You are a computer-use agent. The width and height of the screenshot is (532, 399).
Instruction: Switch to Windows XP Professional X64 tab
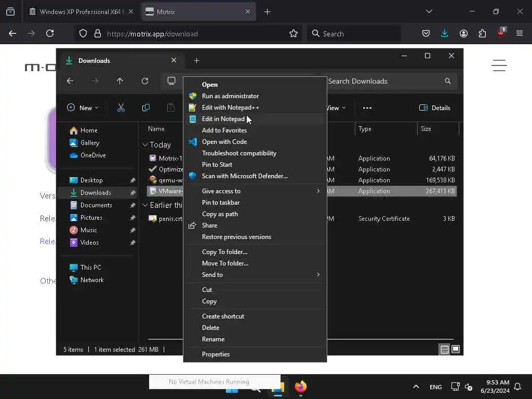(x=82, y=11)
